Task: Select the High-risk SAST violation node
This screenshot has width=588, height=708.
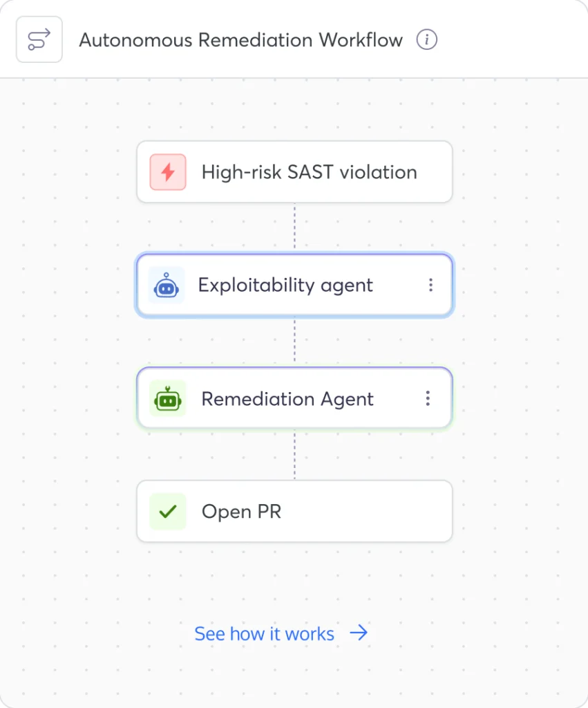Action: [x=294, y=172]
